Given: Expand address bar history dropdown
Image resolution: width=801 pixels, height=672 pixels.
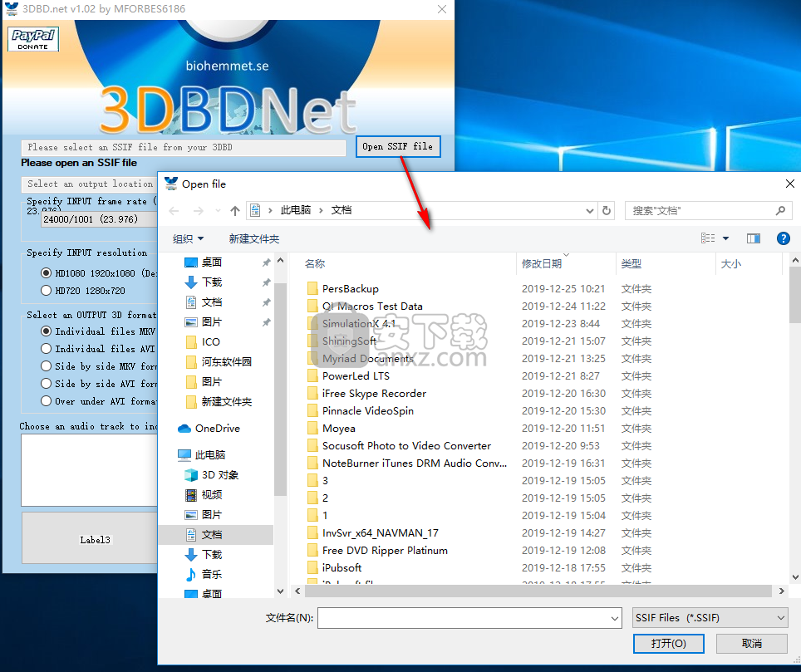Looking at the screenshot, I should click(x=589, y=211).
